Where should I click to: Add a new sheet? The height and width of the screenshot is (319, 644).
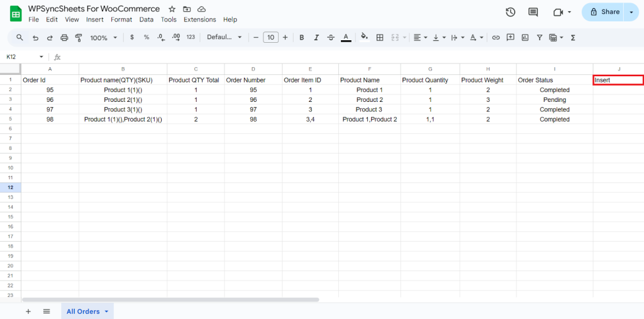(28, 311)
